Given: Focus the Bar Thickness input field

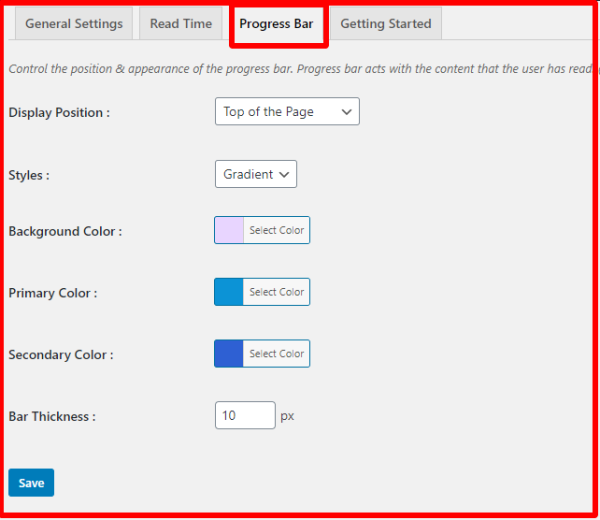Looking at the screenshot, I should point(245,415).
